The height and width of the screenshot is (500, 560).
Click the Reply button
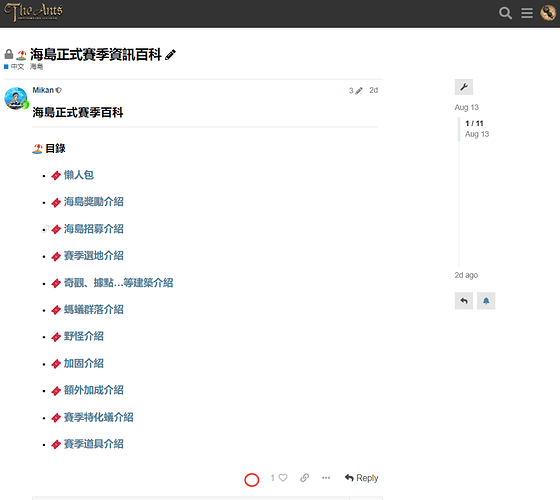point(361,478)
